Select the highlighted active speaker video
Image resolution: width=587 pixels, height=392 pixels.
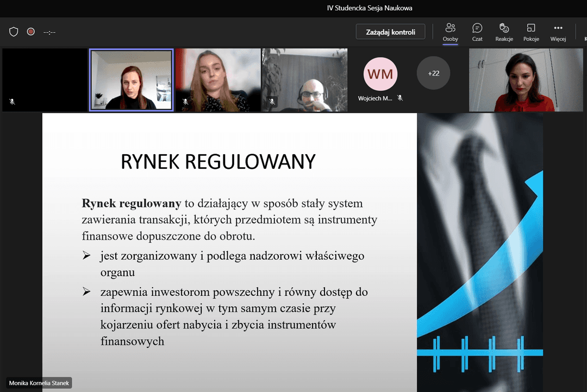[131, 80]
